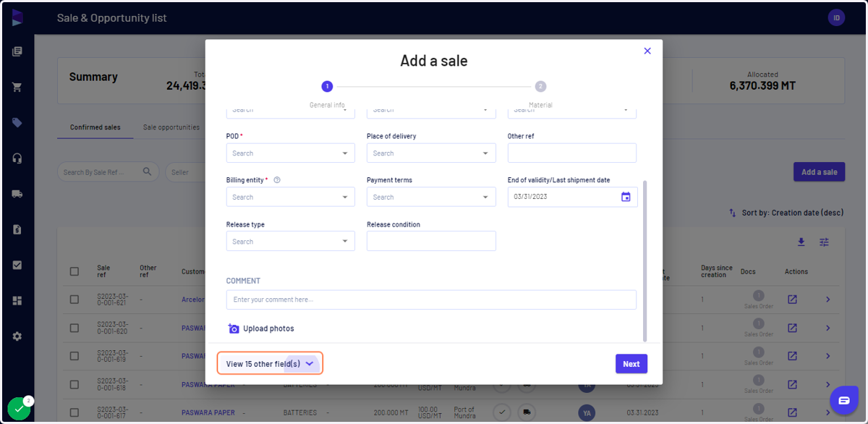Open the settings gear sidebar icon

point(17,336)
